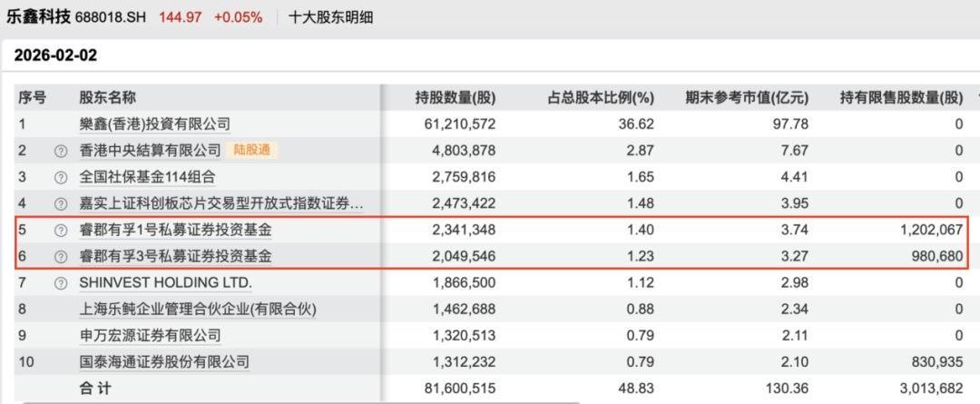Image resolution: width=980 pixels, height=404 pixels.
Task: Click the help icon beside 睿郡有孚1号私募证券投资基金
Action: (61, 231)
